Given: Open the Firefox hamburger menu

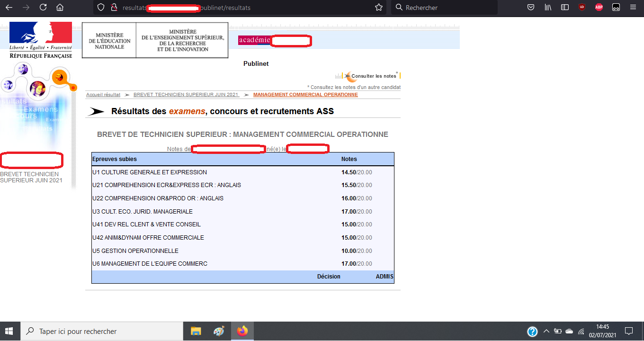Looking at the screenshot, I should pos(633,8).
